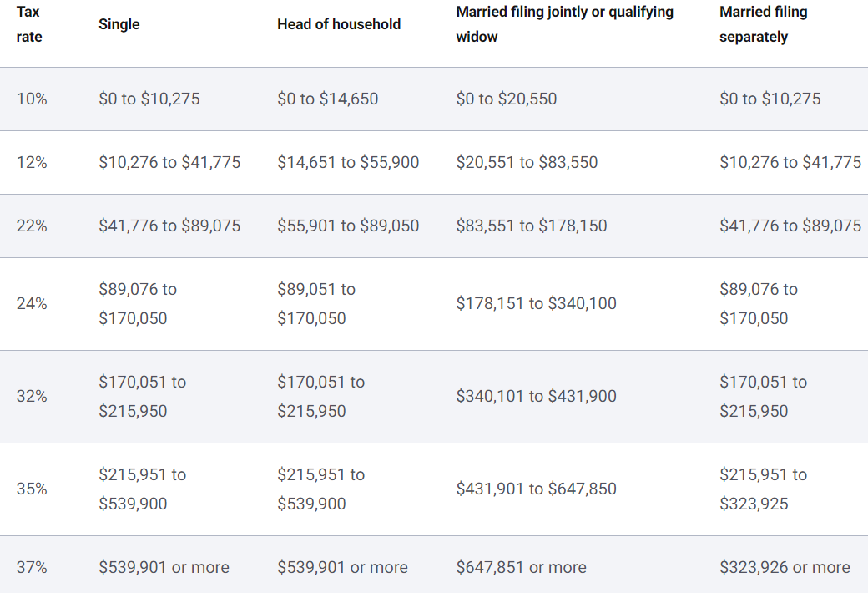This screenshot has height=593, width=868.
Task: Select "Married filing jointly or qualifying widow" header
Action: [x=564, y=25]
